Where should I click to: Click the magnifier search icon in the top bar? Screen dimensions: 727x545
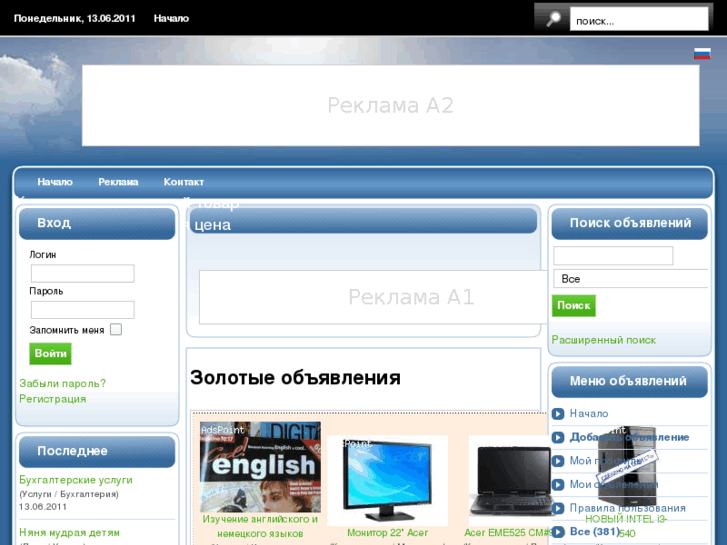(x=553, y=19)
